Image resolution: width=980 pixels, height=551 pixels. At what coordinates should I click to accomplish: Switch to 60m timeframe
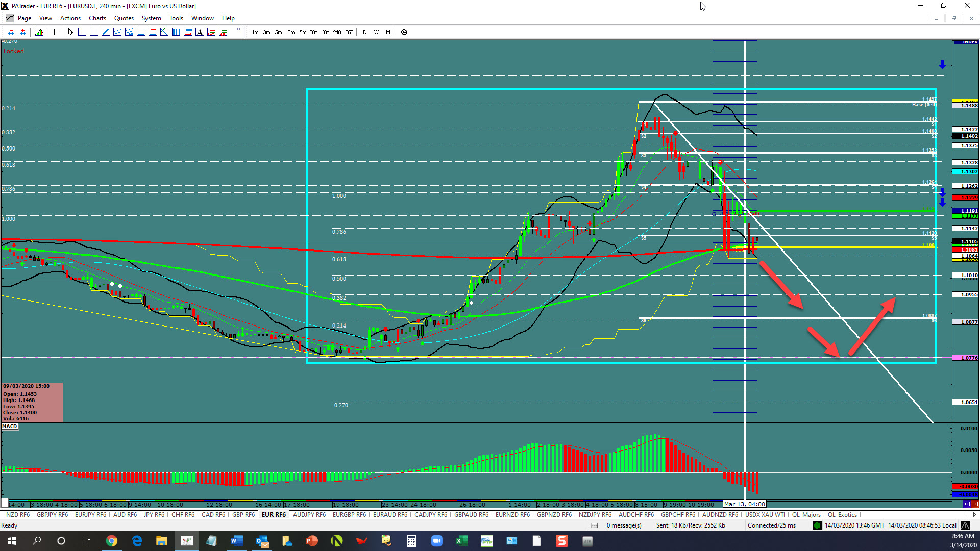(325, 32)
